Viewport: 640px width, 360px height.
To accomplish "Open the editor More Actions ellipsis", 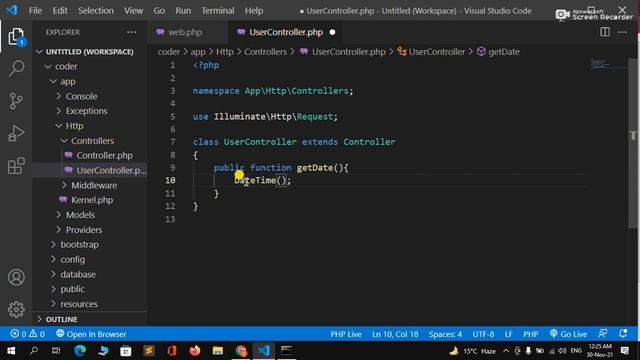I will click(x=622, y=32).
